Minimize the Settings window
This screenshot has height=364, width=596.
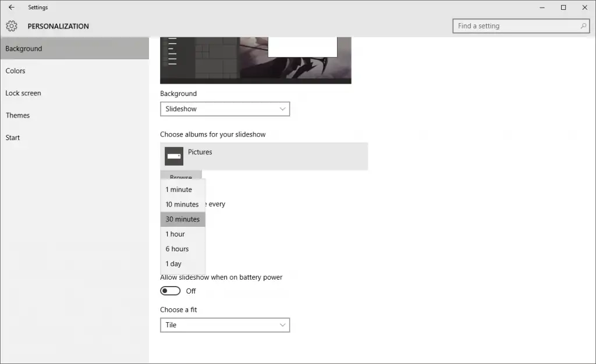(542, 7)
